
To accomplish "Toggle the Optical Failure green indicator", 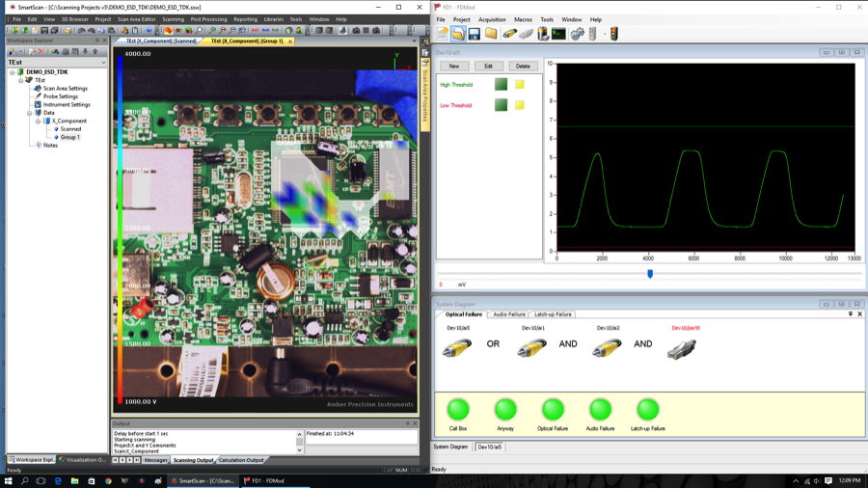I will (x=553, y=410).
